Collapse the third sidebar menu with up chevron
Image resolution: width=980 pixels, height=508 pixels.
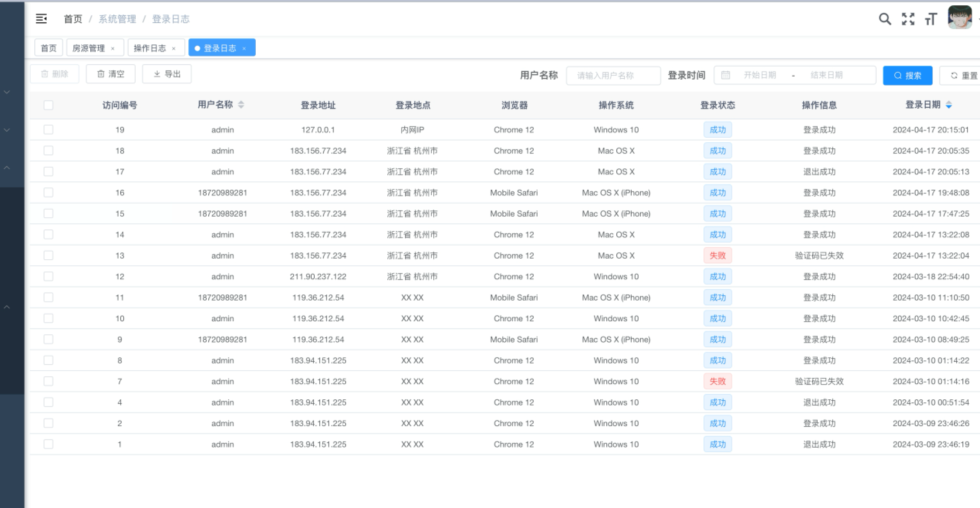coord(7,168)
